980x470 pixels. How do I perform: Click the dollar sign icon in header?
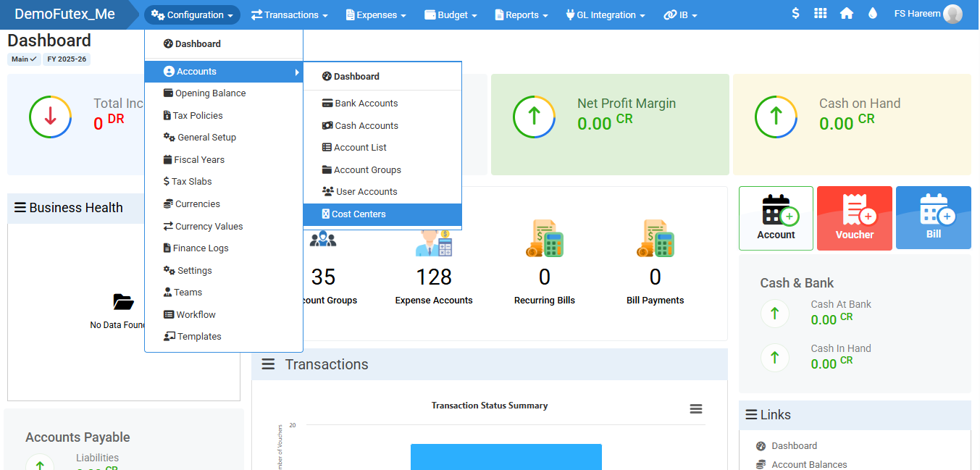pyautogui.click(x=795, y=14)
